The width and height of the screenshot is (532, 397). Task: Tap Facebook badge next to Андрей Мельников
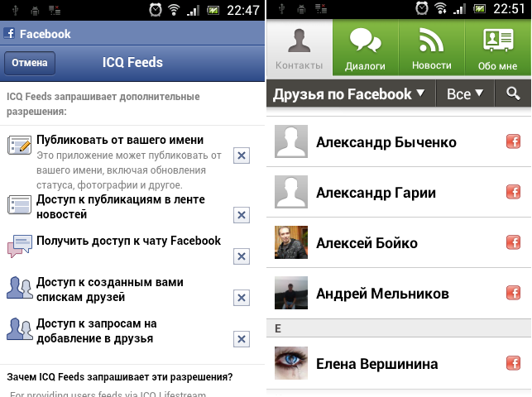click(513, 293)
